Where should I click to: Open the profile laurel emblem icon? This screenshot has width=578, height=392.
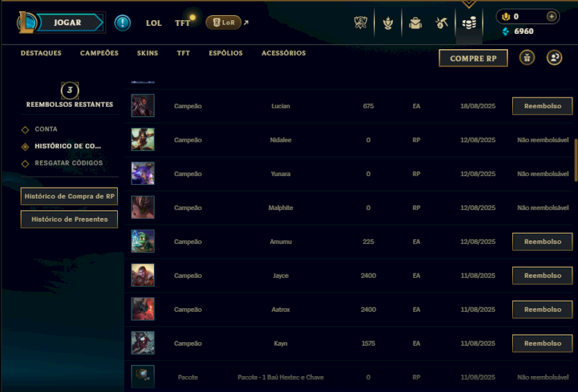click(x=388, y=23)
